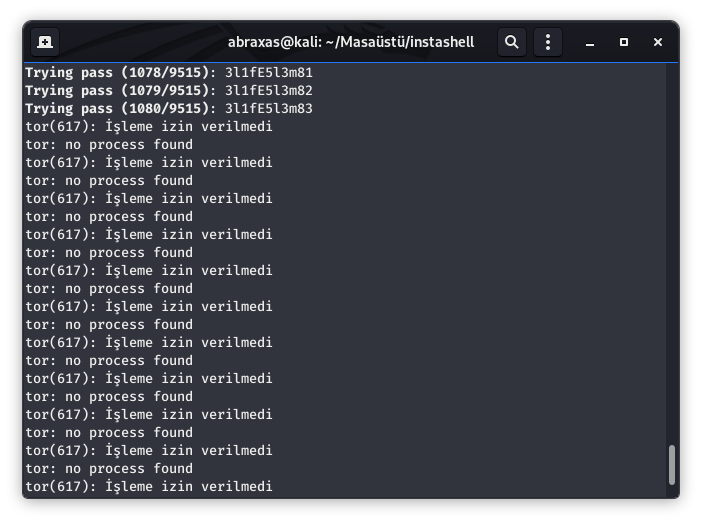Screen dimensions: 702x523
Task: Close the terminal window
Action: point(658,42)
